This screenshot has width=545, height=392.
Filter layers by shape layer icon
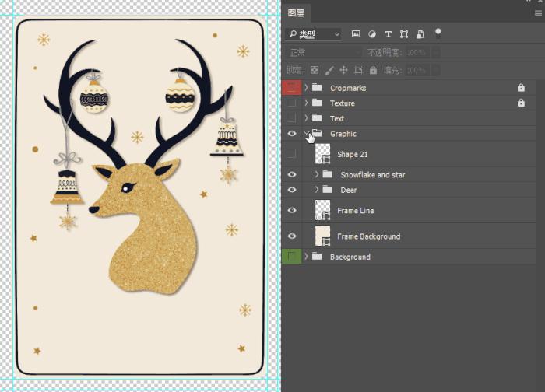tap(403, 34)
